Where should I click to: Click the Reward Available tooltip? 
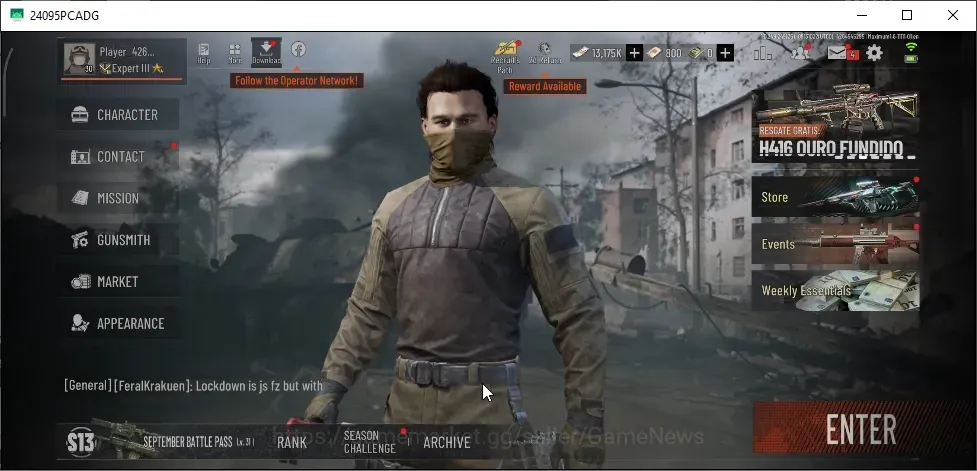tap(545, 87)
